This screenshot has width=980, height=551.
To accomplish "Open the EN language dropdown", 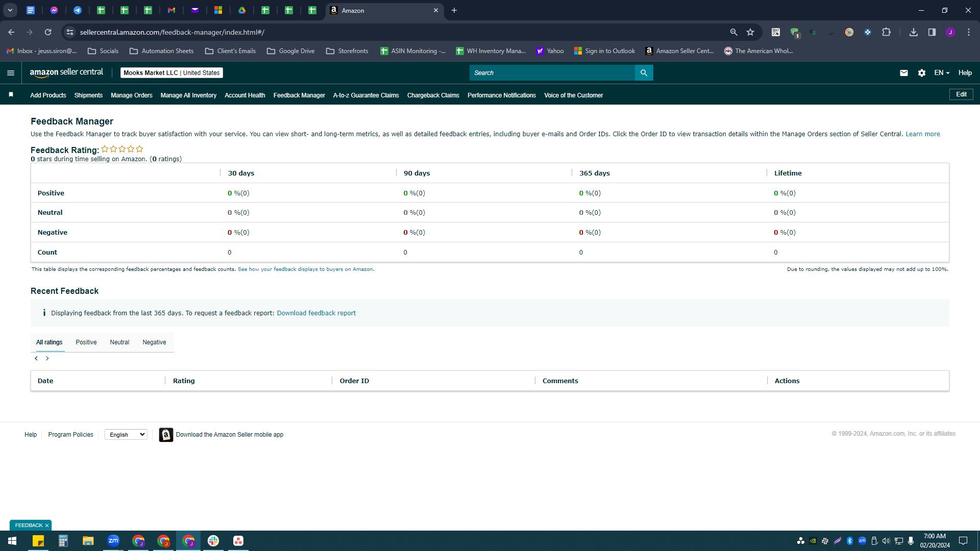I will click(x=942, y=73).
